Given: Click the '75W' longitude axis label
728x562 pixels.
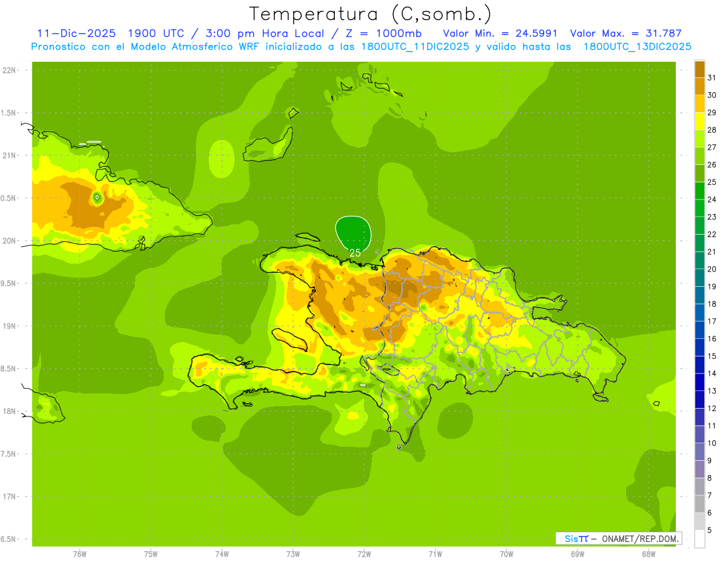Looking at the screenshot, I should click(151, 554).
